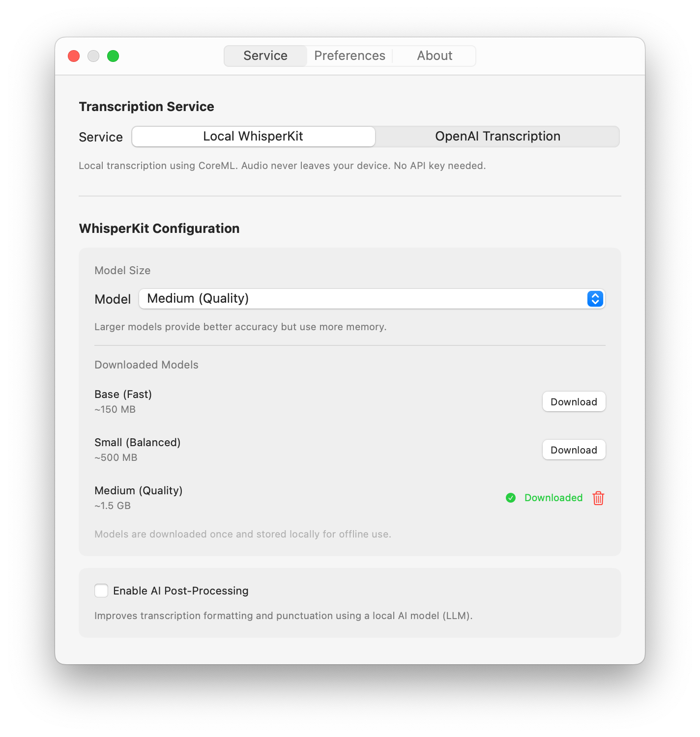
Task: Click the Base (Fast) list entry
Action: click(123, 395)
